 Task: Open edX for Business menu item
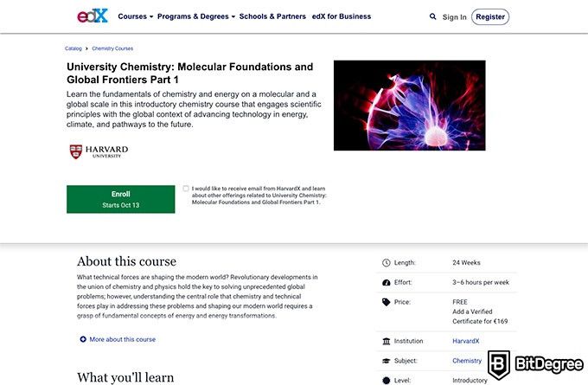click(x=342, y=16)
